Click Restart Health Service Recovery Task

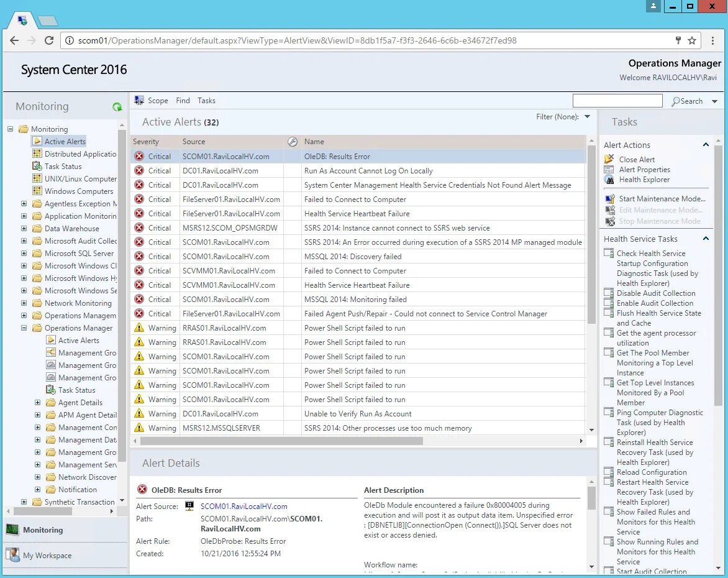coord(655,492)
